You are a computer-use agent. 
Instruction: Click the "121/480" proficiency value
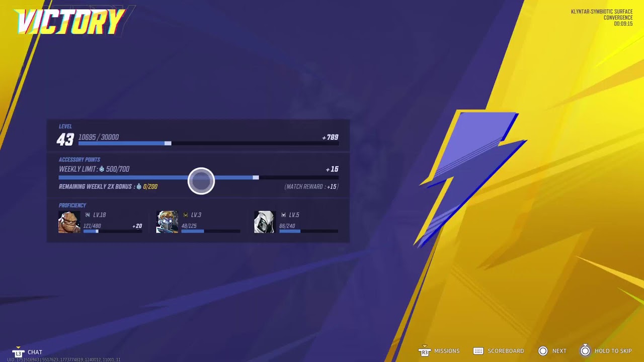tap(92, 226)
